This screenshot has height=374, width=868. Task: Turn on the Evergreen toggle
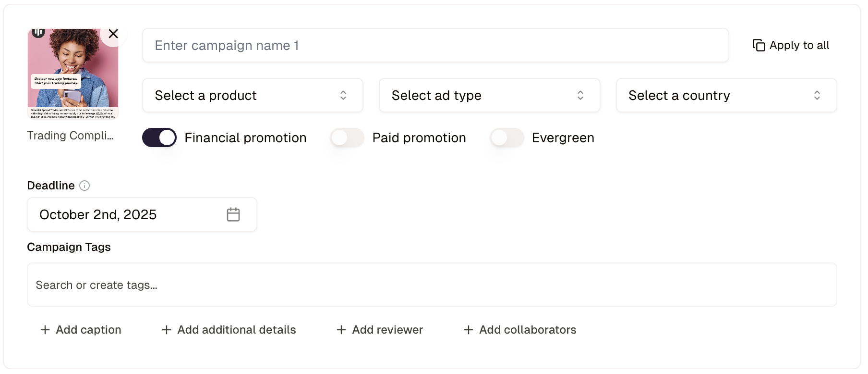point(507,138)
